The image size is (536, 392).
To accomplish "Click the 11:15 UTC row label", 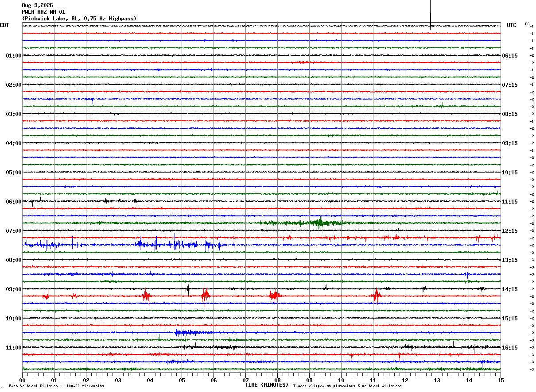I will point(510,202).
